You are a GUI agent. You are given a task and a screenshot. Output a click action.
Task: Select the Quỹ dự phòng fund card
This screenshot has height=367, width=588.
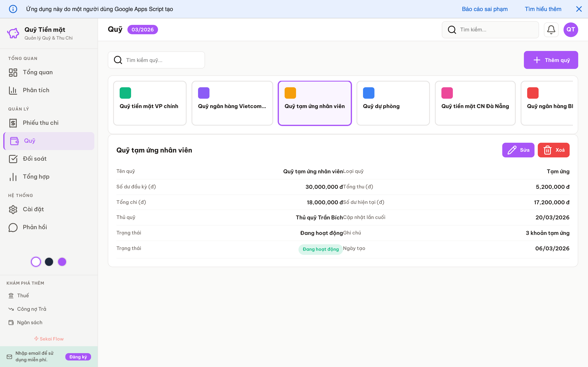[393, 103]
